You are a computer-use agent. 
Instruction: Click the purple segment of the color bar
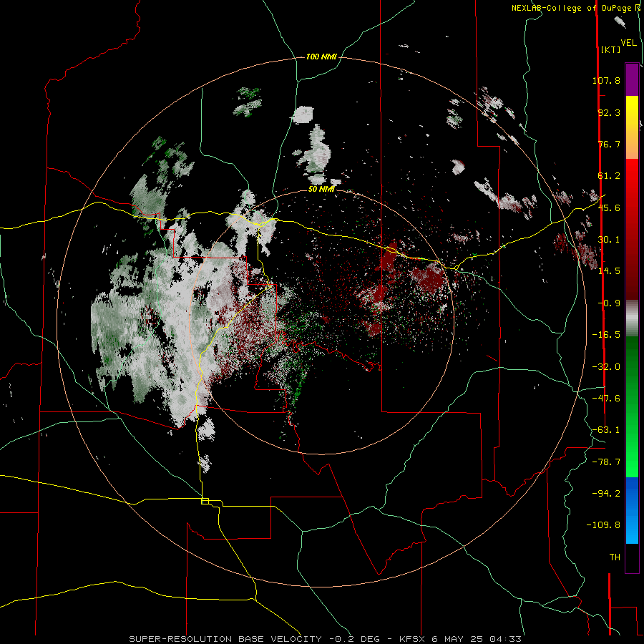(632, 79)
